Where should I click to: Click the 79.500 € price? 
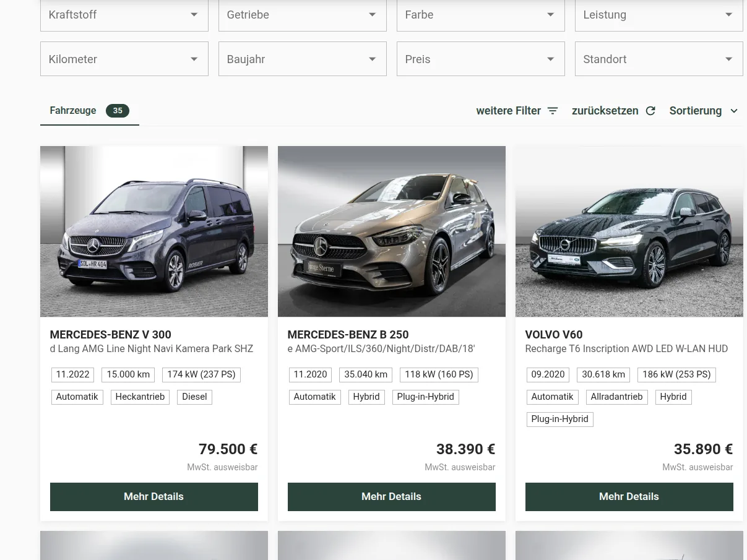click(228, 449)
